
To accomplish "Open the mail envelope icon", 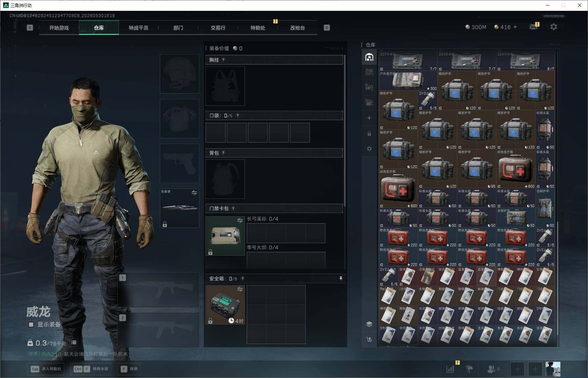I will tap(533, 27).
